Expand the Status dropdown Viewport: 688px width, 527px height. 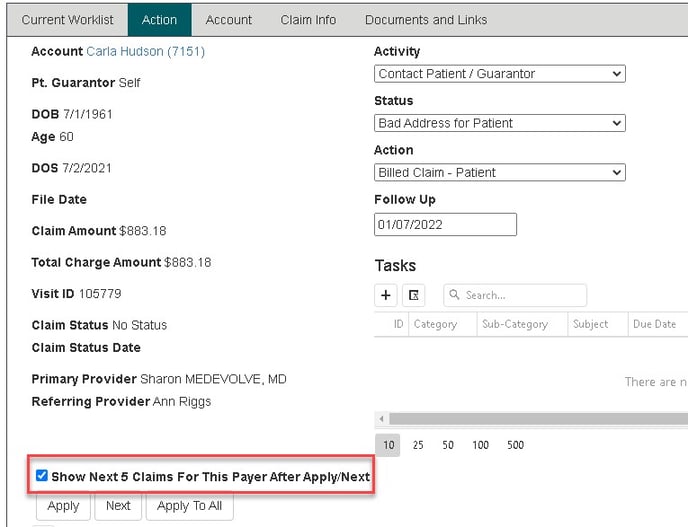point(499,123)
